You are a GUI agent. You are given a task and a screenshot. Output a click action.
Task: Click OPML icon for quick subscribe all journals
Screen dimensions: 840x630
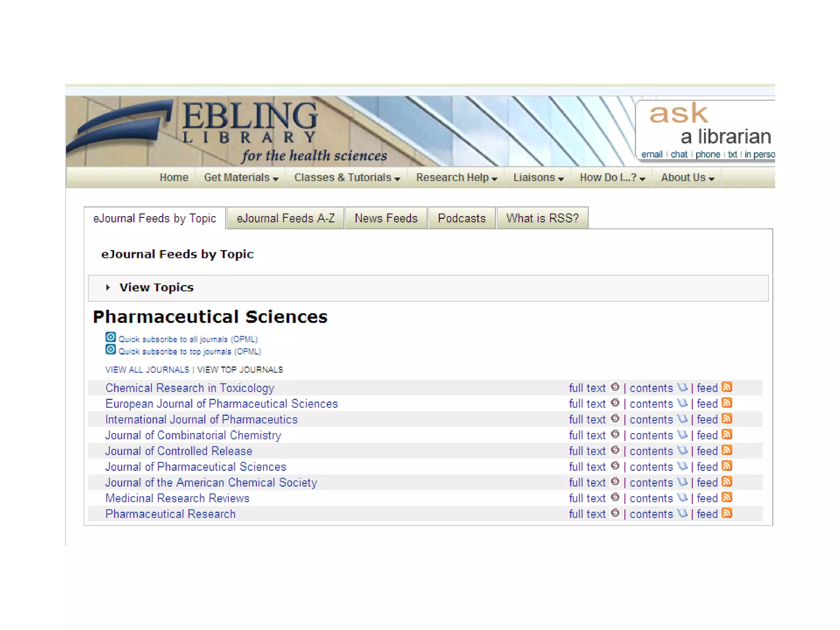110,337
